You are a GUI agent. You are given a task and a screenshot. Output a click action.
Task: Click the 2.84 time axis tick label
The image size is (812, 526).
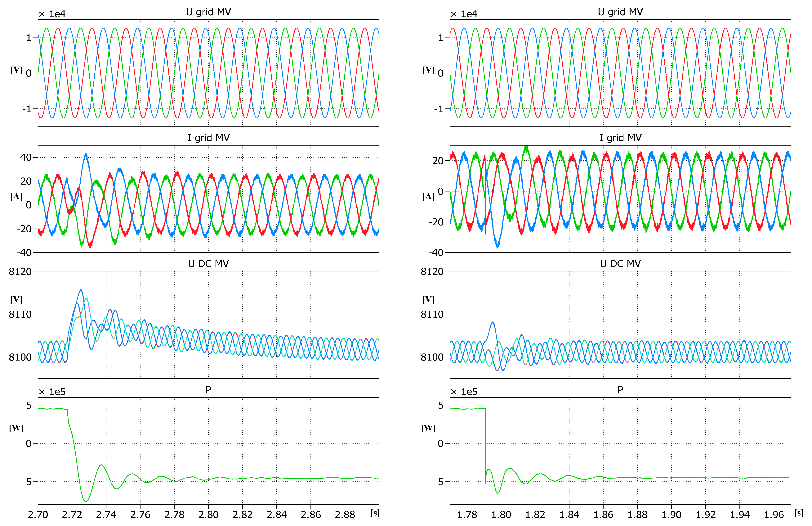(276, 514)
